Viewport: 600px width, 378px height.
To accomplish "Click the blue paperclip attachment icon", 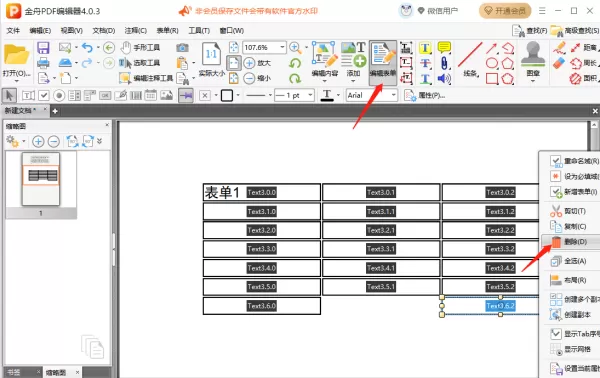I will pyautogui.click(x=444, y=63).
